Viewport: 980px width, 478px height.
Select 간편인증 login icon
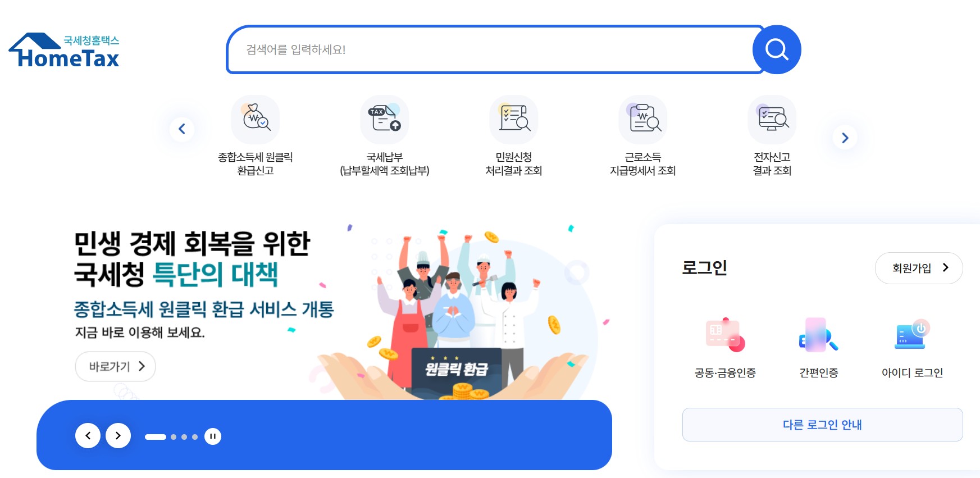pyautogui.click(x=819, y=335)
